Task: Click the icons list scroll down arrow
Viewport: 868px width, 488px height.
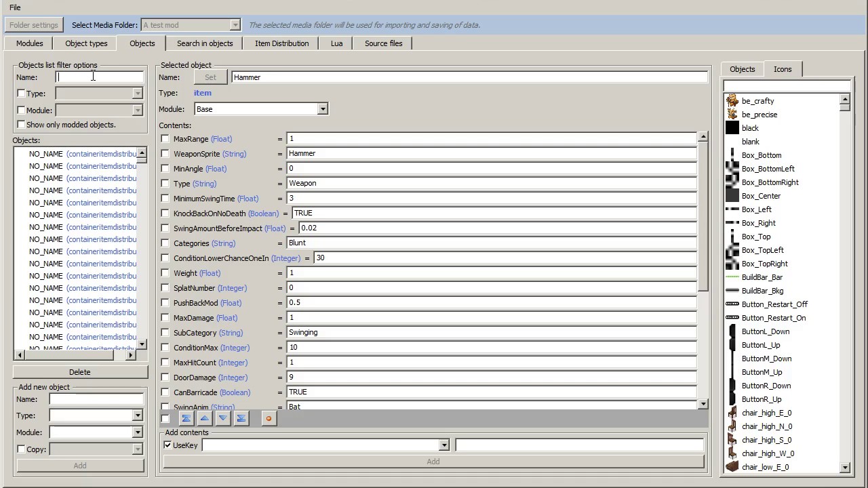Action: click(845, 467)
